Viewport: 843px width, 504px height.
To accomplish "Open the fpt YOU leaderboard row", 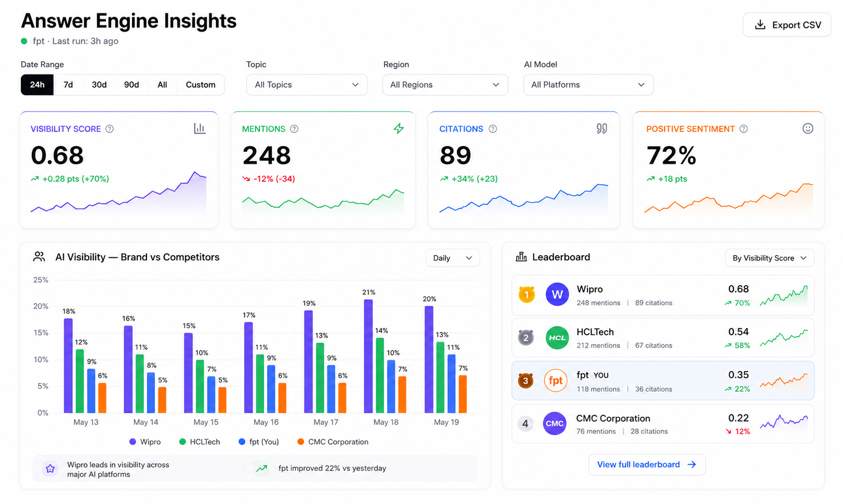I will pyautogui.click(x=663, y=381).
